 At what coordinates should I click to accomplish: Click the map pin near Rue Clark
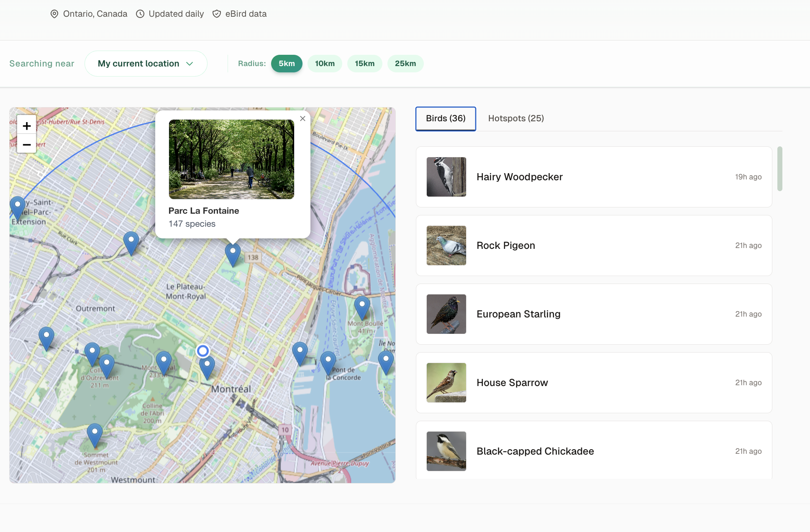pyautogui.click(x=131, y=242)
